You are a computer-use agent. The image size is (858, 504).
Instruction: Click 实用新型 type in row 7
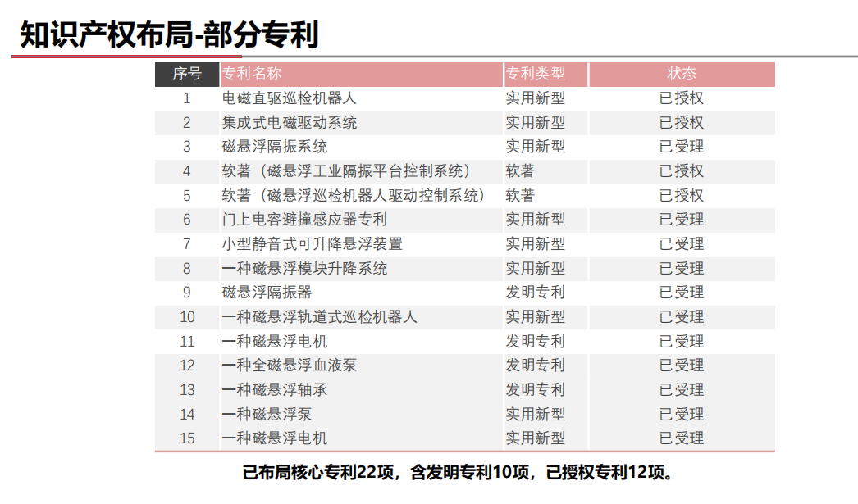click(x=535, y=243)
